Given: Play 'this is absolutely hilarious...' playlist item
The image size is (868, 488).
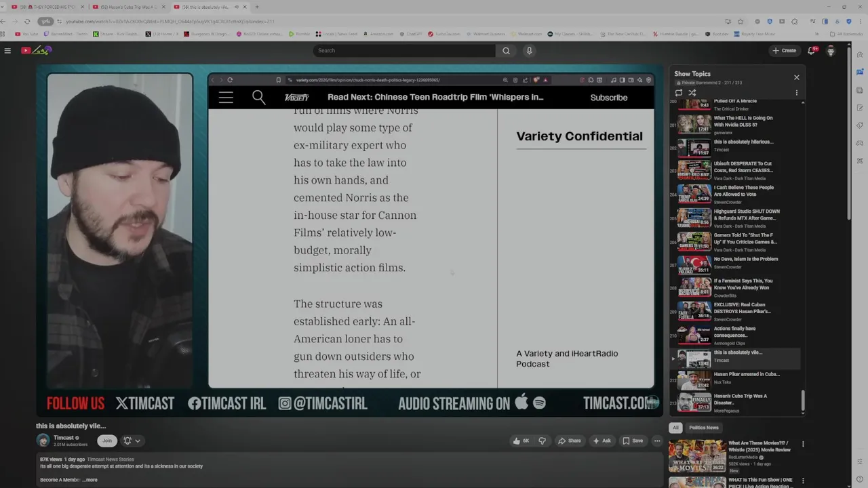Looking at the screenshot, I should [x=736, y=147].
